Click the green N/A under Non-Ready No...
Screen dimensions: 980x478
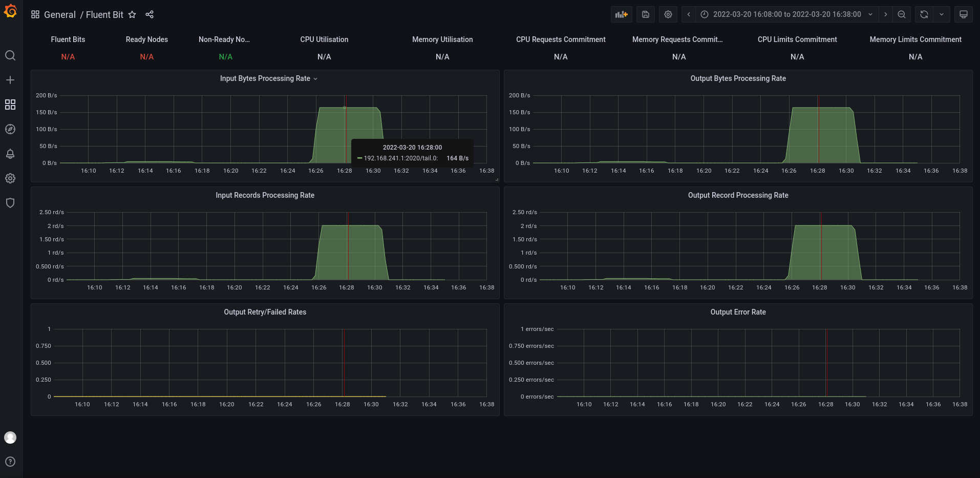pyautogui.click(x=226, y=57)
